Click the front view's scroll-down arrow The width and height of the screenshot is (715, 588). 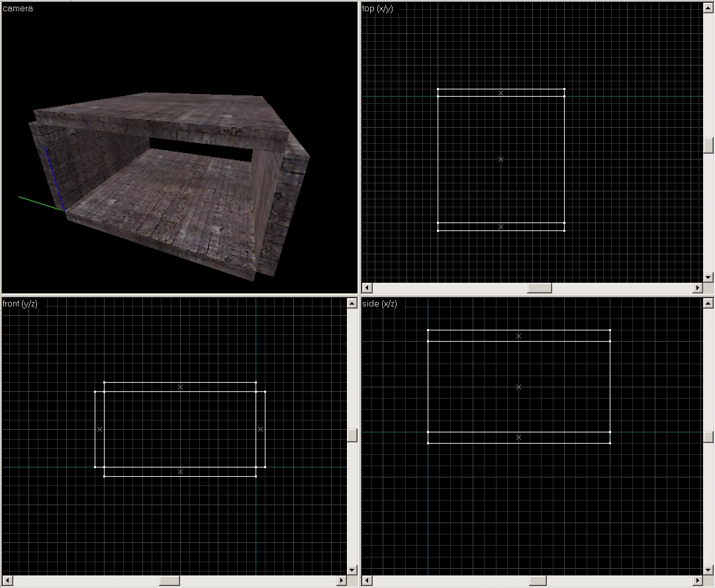pos(352,569)
